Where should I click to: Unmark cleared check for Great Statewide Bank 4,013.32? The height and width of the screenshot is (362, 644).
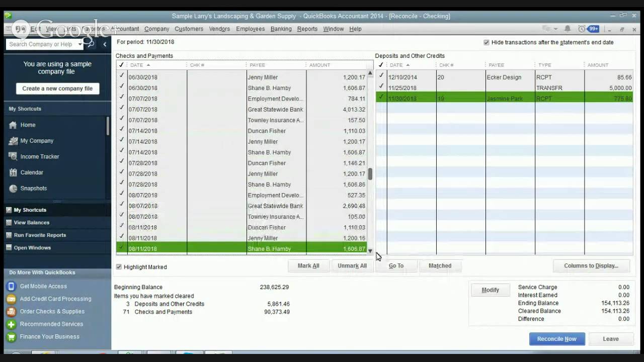click(121, 109)
